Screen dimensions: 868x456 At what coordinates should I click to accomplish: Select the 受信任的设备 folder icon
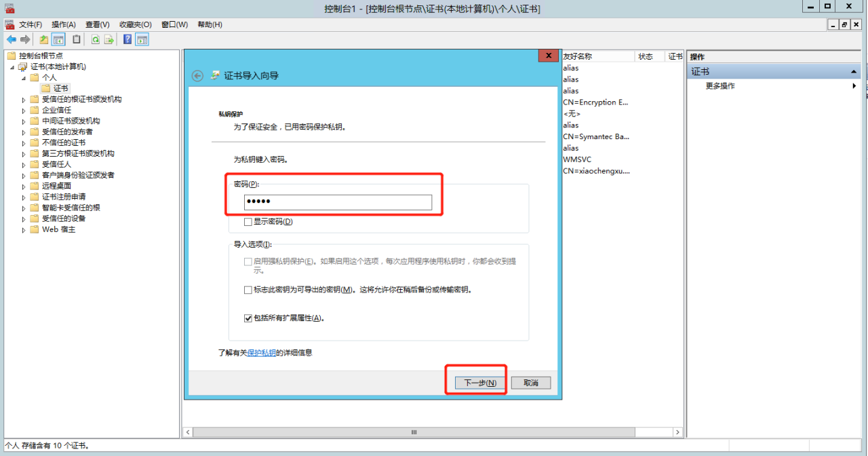tap(35, 218)
